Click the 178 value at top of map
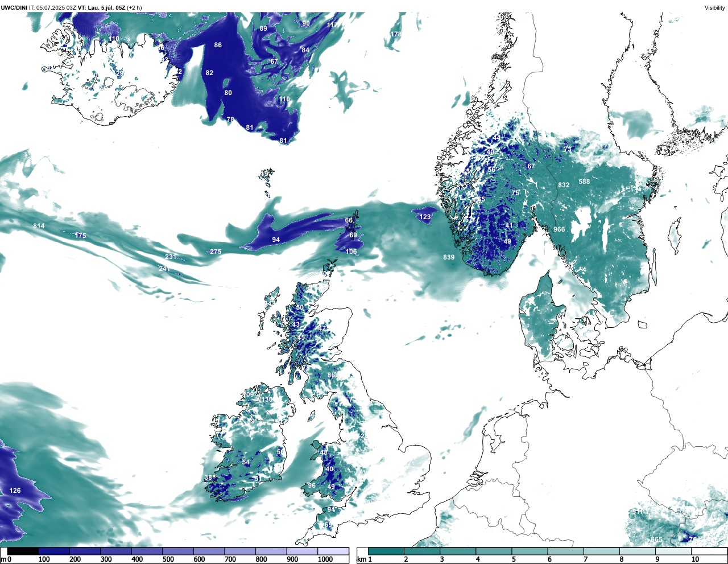This screenshot has width=728, height=564. (x=396, y=34)
